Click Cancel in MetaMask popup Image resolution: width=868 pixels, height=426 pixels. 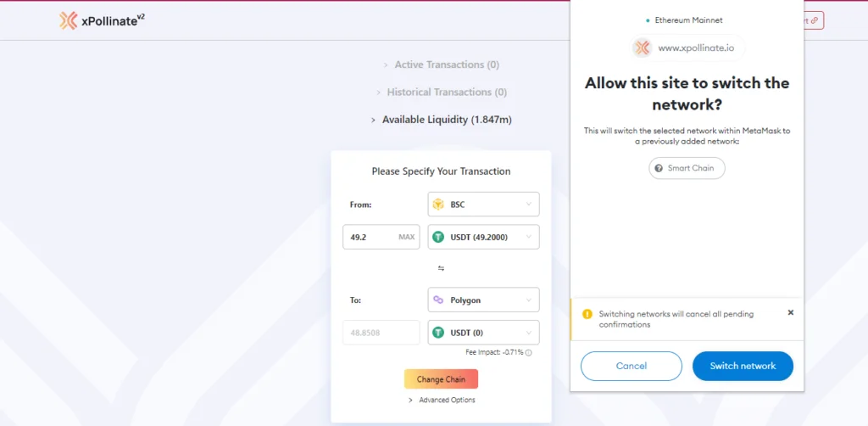pos(631,366)
